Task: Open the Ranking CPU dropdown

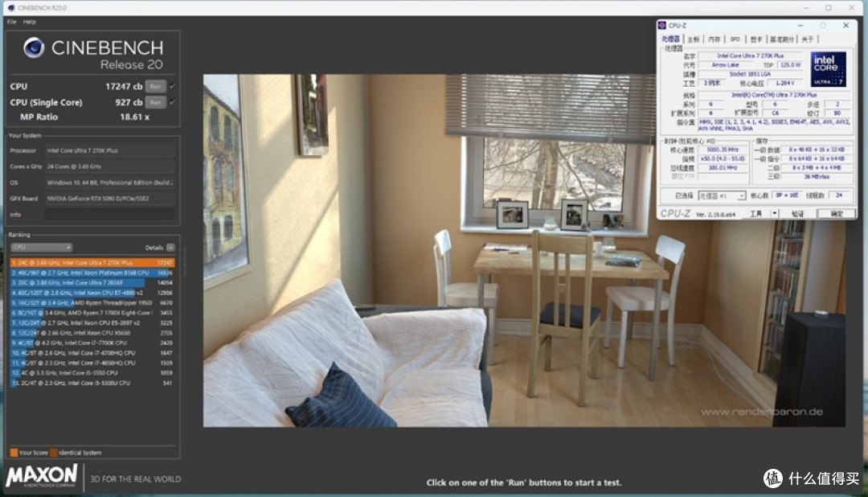Action: [42, 248]
